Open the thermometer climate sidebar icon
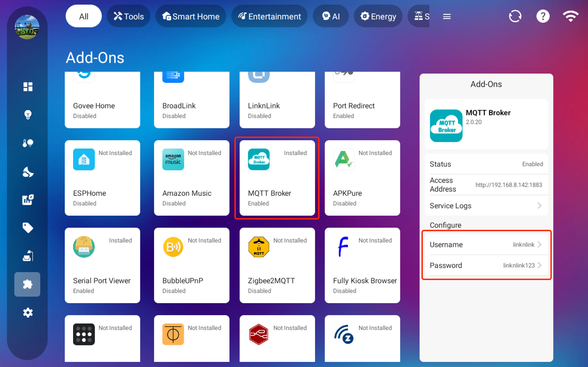The image size is (588, 367). pos(28,143)
